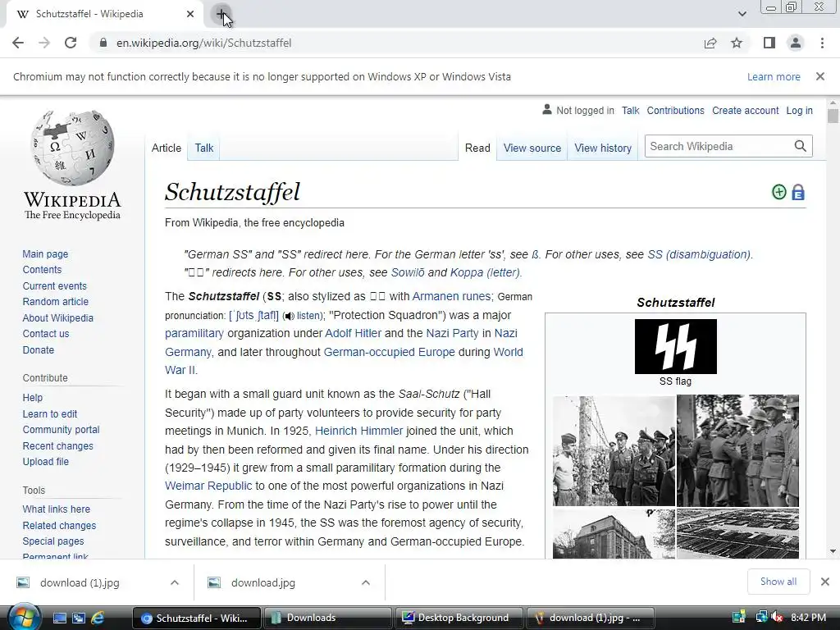Click Show all downloads
Image resolution: width=840 pixels, height=630 pixels.
778,582
